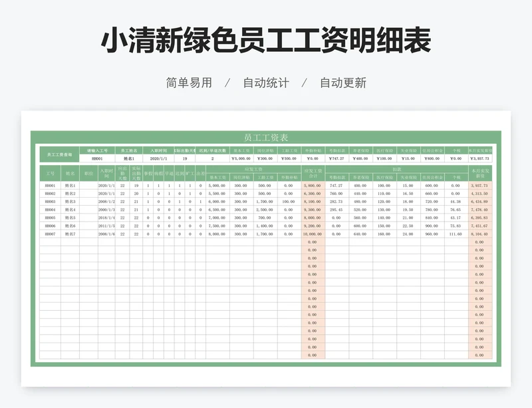Click the HH002 employee ID cell
The height and width of the screenshot is (408, 532).
[51, 194]
